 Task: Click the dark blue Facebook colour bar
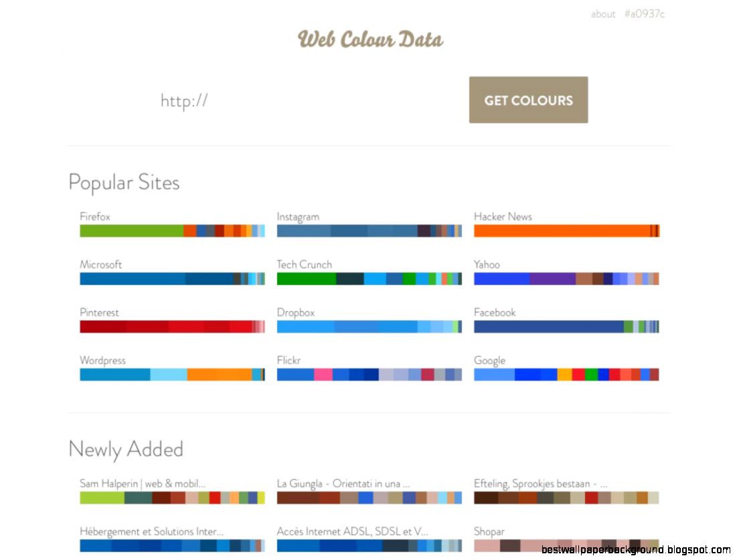pyautogui.click(x=548, y=326)
